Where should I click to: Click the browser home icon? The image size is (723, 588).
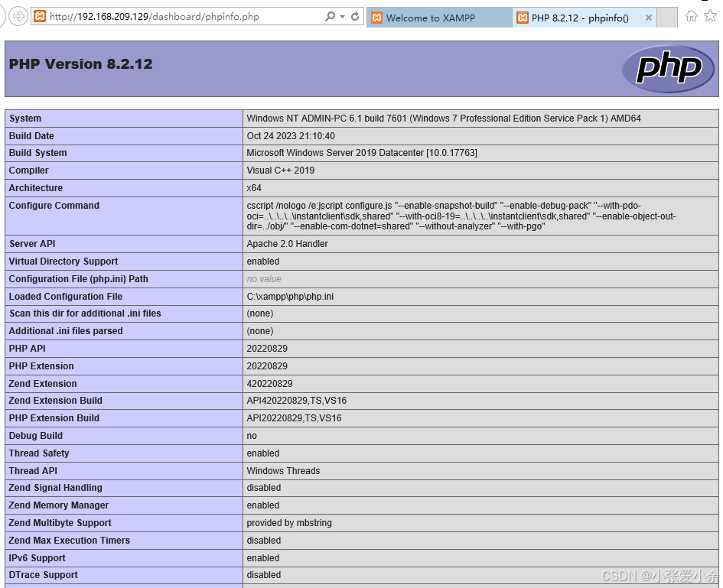tap(691, 16)
